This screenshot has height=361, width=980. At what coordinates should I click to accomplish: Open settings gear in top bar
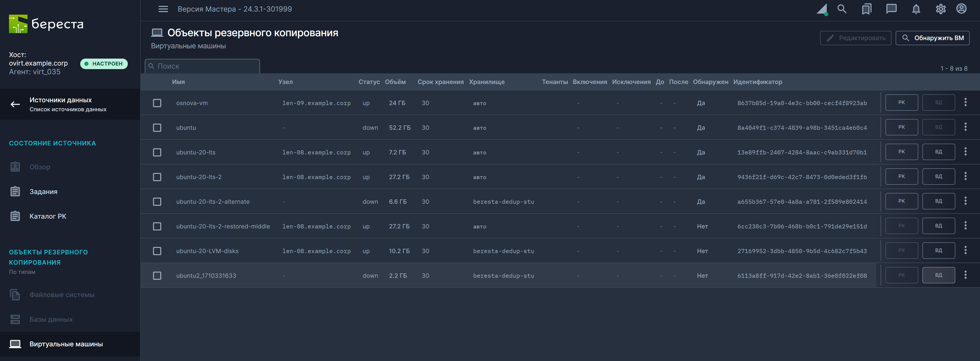tap(940, 9)
